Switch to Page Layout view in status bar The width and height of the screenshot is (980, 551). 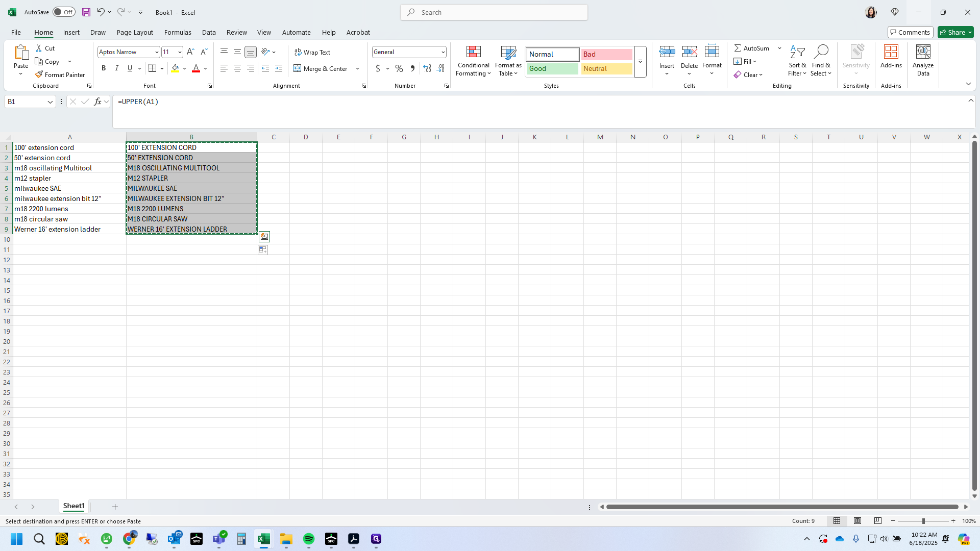[857, 521]
